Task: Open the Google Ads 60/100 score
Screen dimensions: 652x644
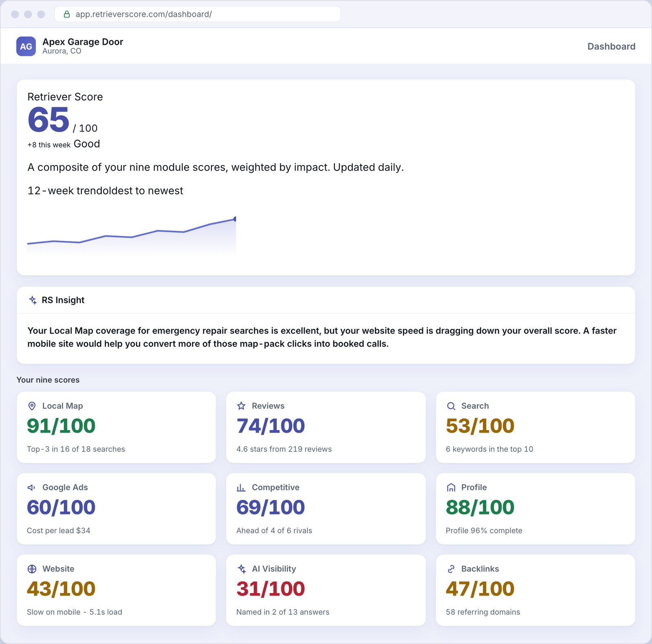Action: pos(61,508)
